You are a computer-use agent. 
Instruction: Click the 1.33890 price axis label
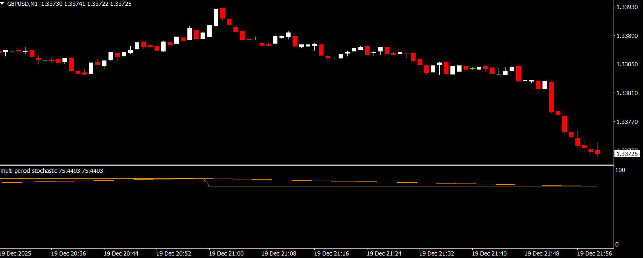(x=628, y=36)
